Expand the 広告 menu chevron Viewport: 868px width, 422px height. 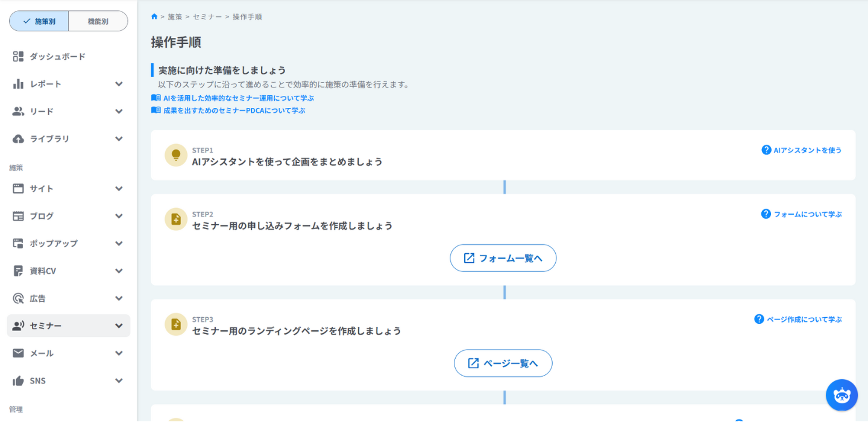[x=119, y=298]
